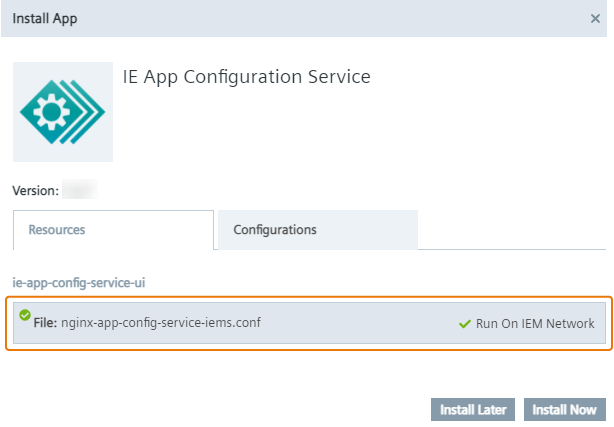Open the Configurations tab
This screenshot has height=427, width=614.
(275, 229)
